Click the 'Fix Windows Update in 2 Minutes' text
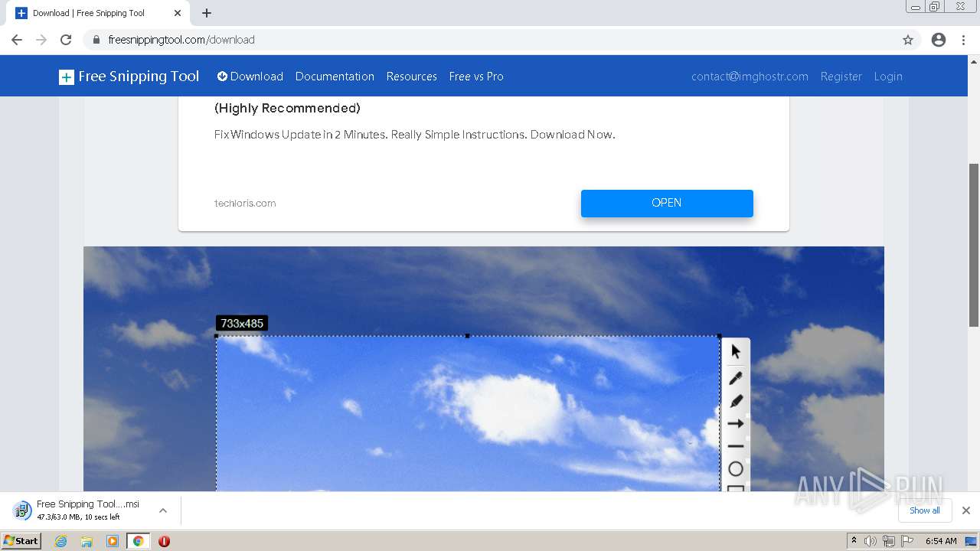The height and width of the screenshot is (551, 980). [414, 135]
